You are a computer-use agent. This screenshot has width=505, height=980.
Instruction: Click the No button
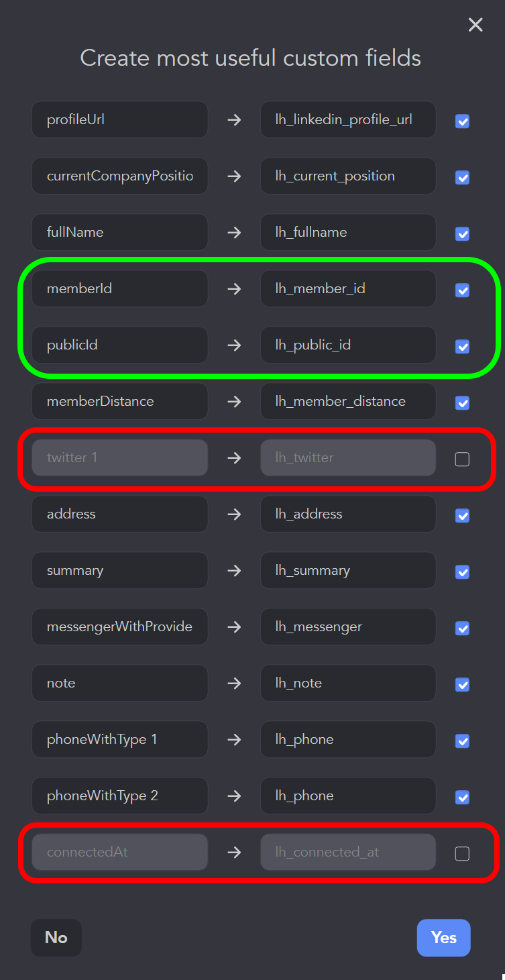point(56,937)
